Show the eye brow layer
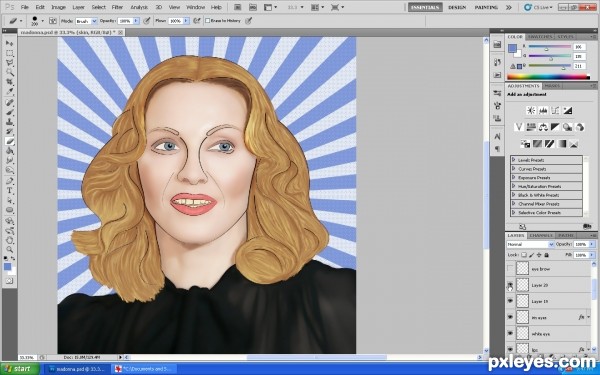The height and width of the screenshot is (375, 600). coord(510,269)
